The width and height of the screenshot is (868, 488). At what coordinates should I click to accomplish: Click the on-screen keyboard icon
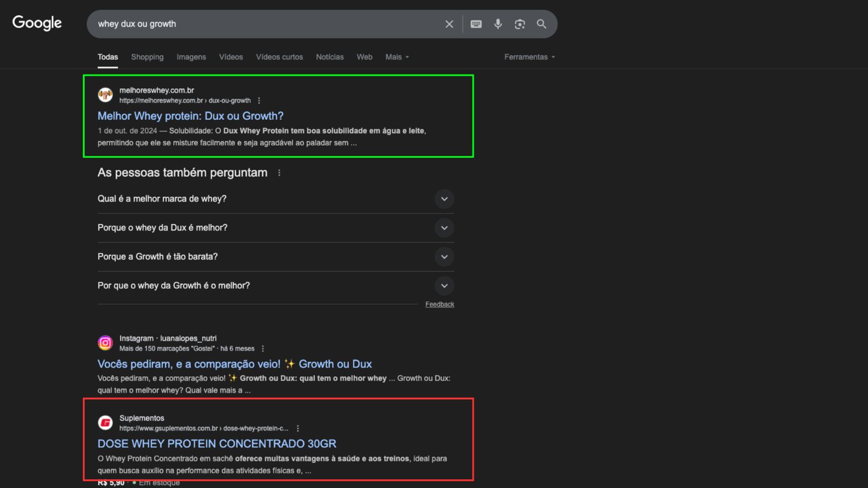click(476, 24)
